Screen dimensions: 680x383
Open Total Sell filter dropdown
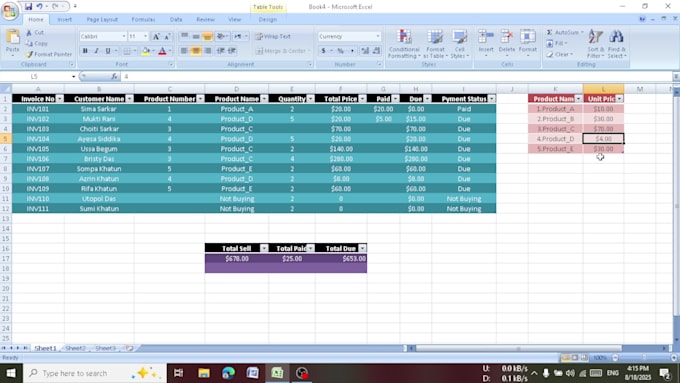[264, 248]
